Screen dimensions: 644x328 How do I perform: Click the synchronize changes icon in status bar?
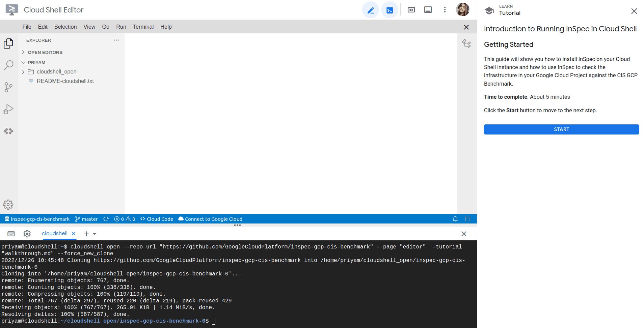tap(106, 219)
